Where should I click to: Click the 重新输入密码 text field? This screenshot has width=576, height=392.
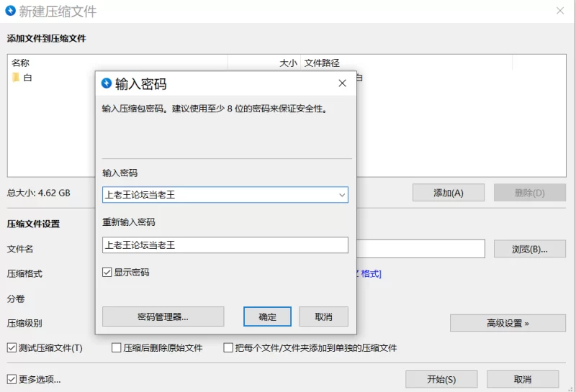[x=225, y=245]
